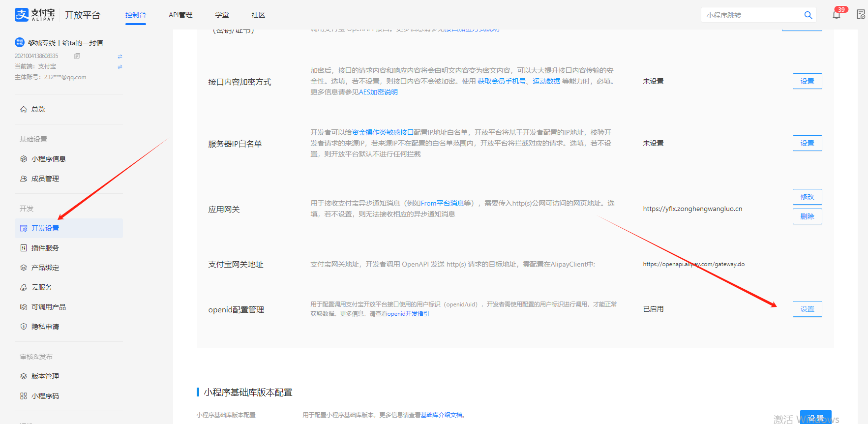The height and width of the screenshot is (424, 868).
Task: Open the document icon at top right
Action: coord(861,14)
